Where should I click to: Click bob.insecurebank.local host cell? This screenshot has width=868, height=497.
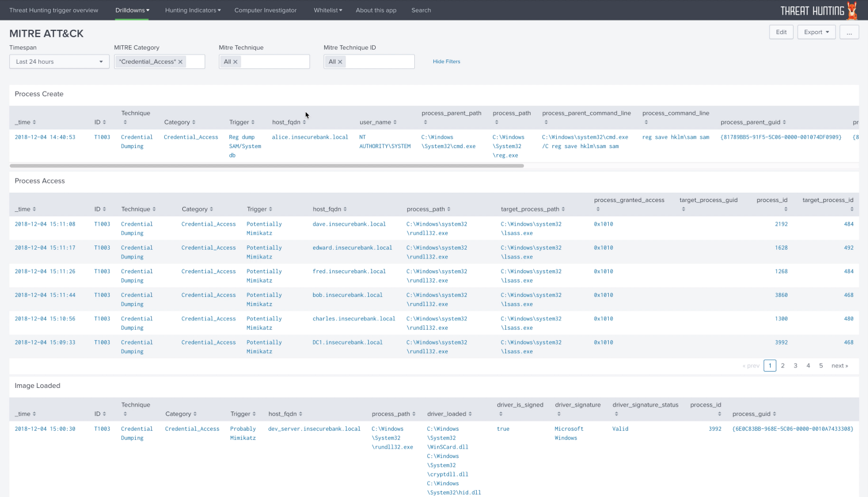click(348, 295)
